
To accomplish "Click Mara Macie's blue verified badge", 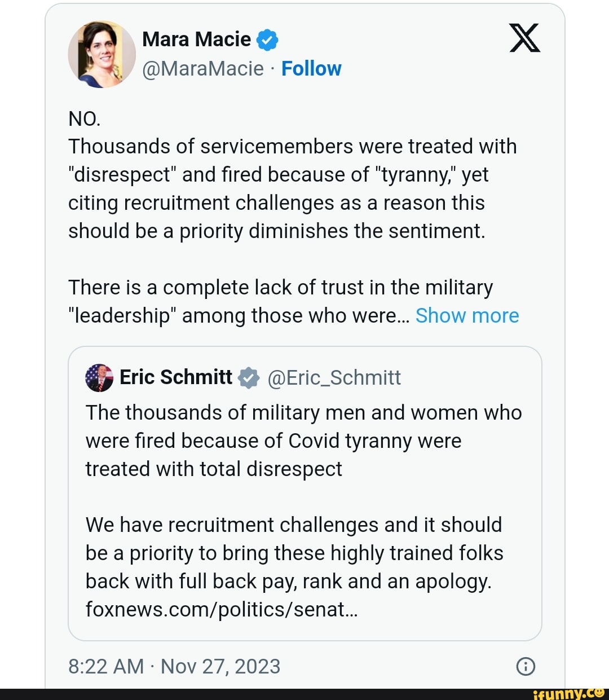I will 267,40.
